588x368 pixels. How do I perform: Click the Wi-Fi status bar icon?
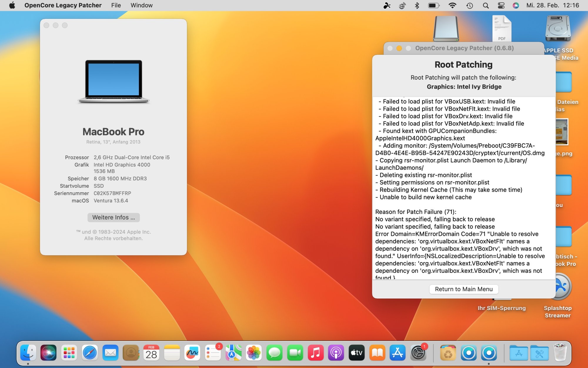pyautogui.click(x=452, y=5)
